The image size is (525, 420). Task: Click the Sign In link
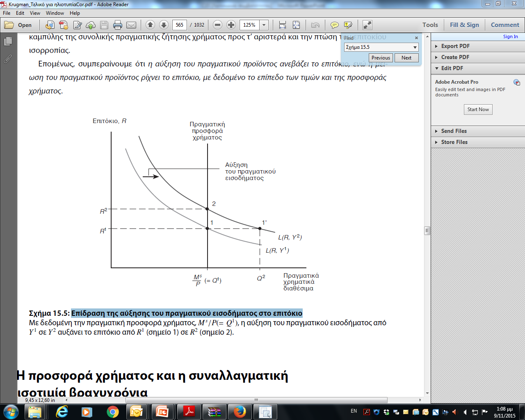click(x=510, y=37)
